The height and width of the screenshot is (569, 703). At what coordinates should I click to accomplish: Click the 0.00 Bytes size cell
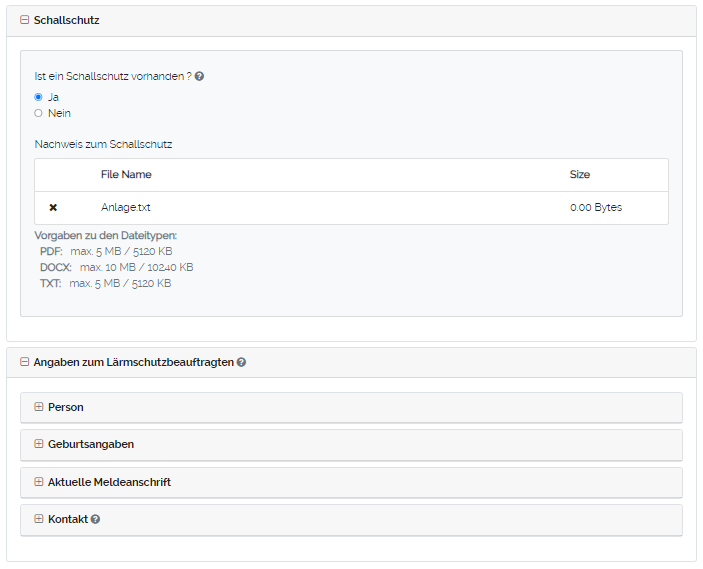(x=595, y=208)
